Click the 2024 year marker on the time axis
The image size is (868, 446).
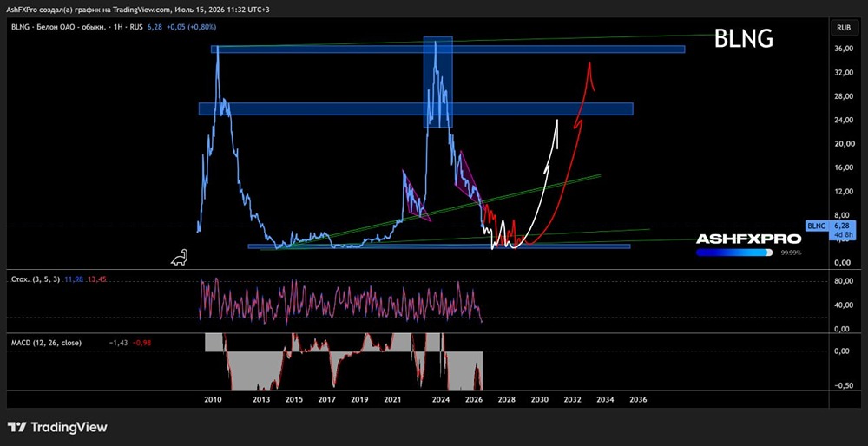click(441, 399)
